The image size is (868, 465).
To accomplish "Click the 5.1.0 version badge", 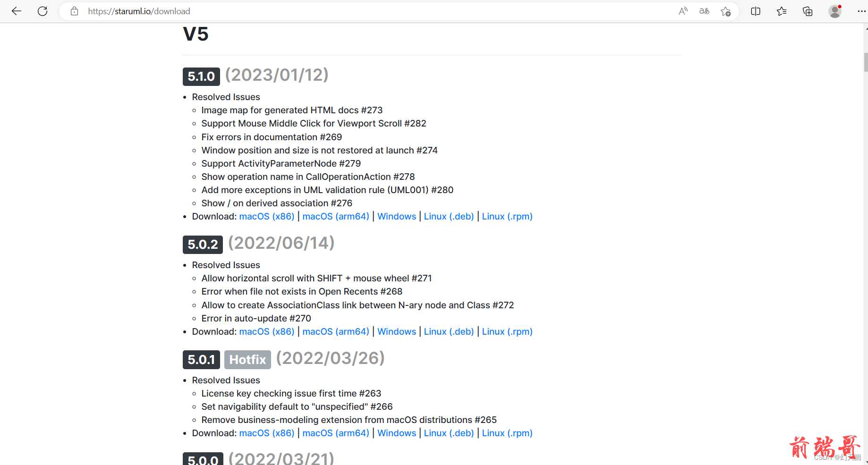I will 201,76.
